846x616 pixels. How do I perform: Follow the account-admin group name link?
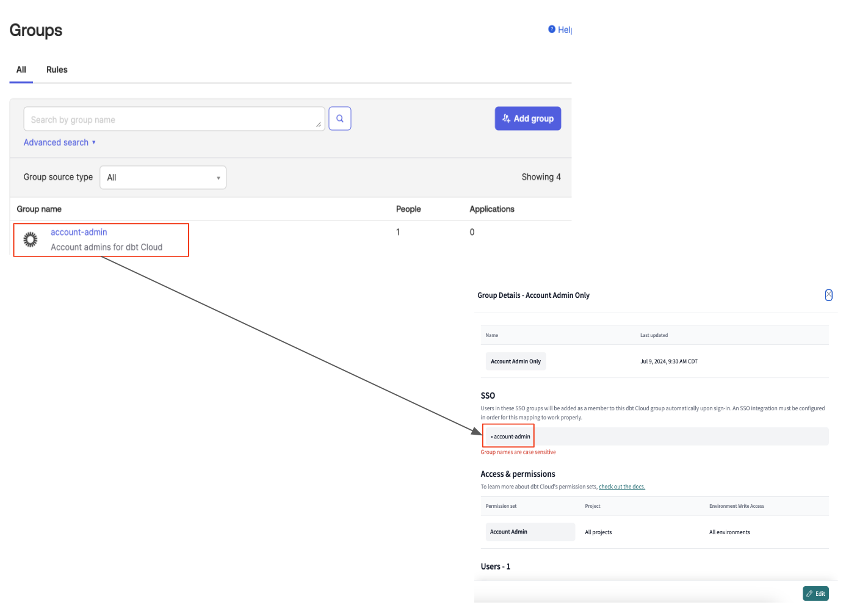pyautogui.click(x=78, y=232)
